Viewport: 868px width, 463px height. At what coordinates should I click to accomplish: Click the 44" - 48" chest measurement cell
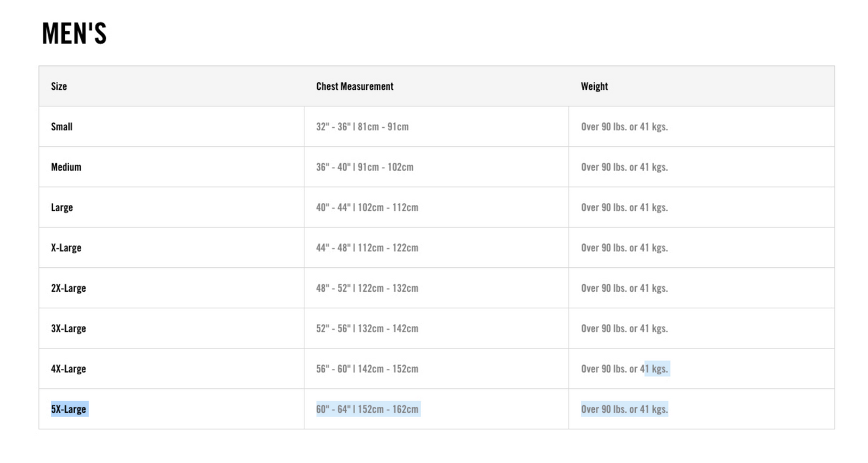(367, 248)
